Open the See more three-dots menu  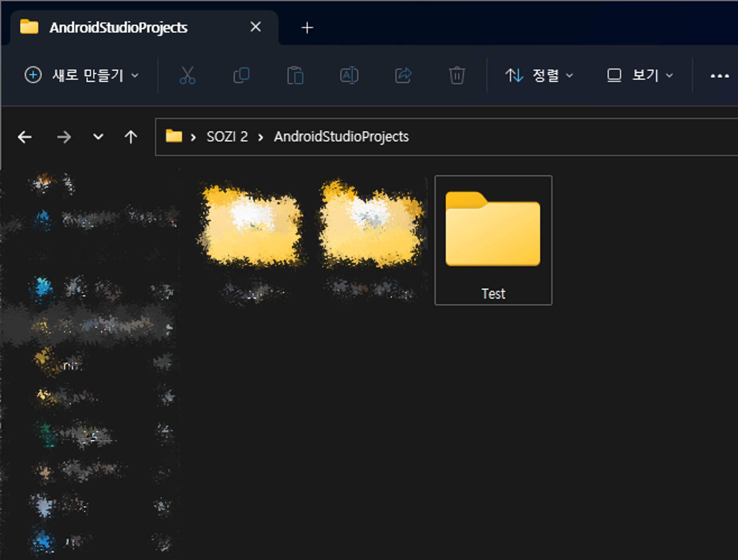(x=719, y=76)
